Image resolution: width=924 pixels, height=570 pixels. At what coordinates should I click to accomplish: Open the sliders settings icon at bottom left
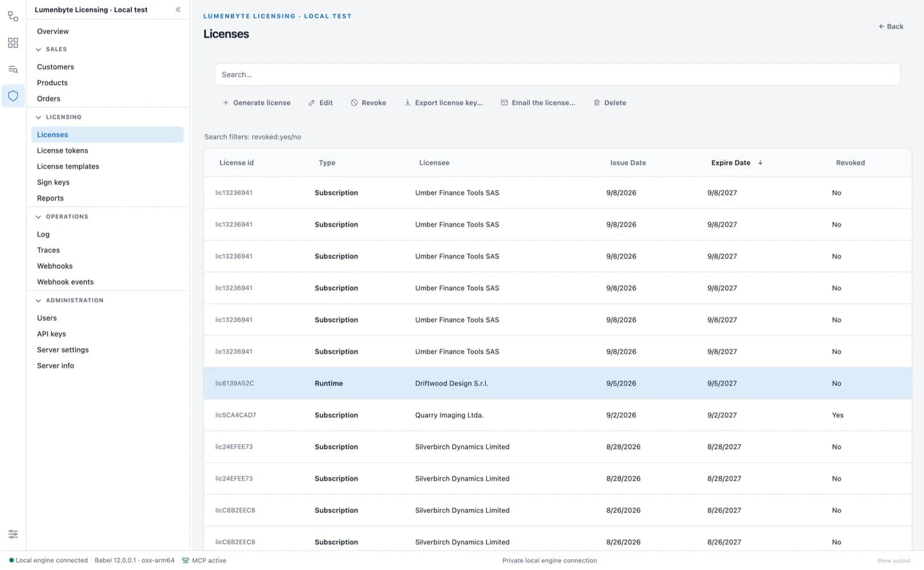coord(13,534)
